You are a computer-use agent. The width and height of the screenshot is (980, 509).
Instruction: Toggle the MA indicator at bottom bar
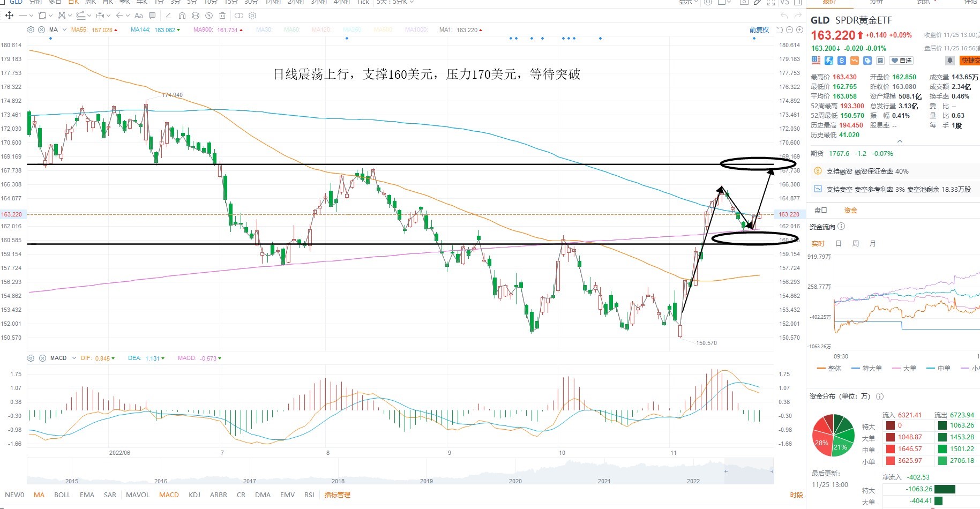point(39,495)
